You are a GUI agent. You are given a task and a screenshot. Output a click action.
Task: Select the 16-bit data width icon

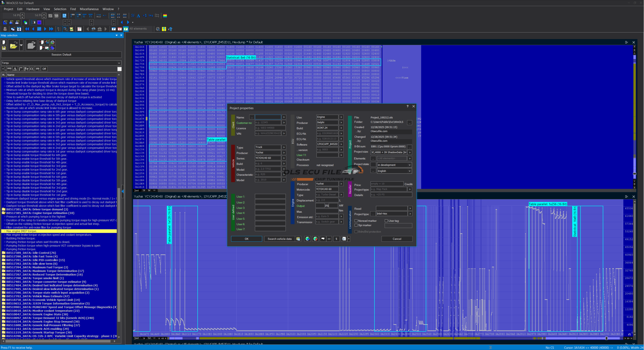tap(78, 16)
